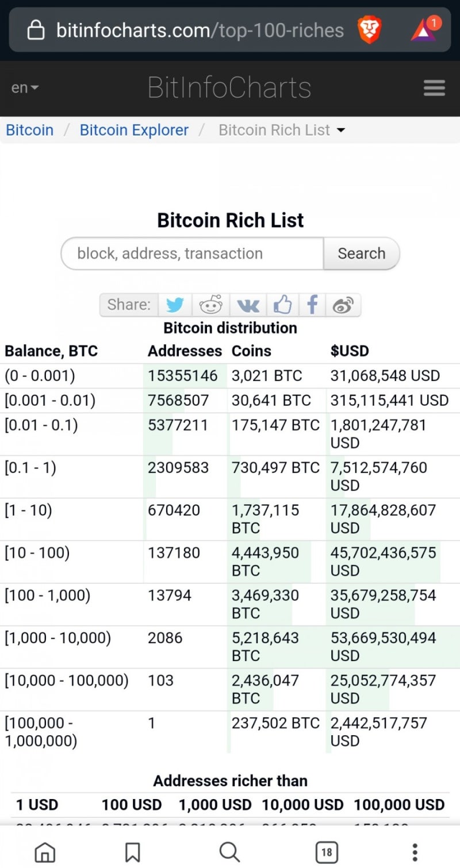
Task: Focus the block, address, transaction field
Action: click(x=192, y=254)
